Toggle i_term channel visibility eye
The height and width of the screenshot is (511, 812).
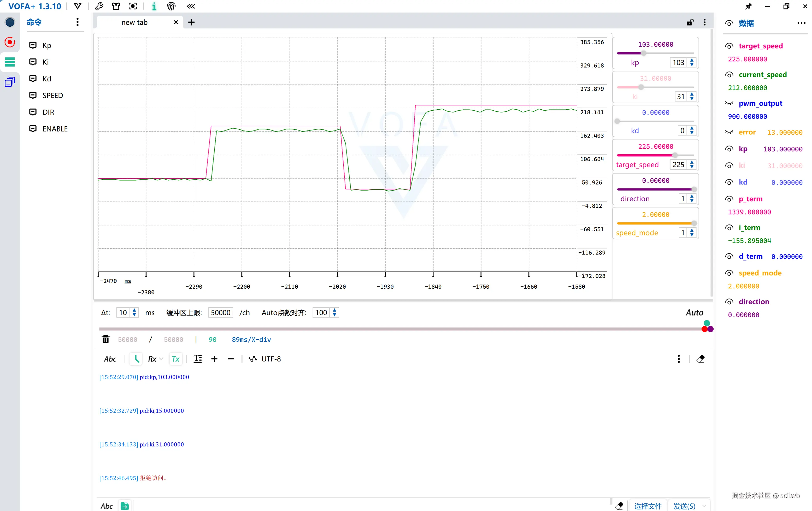pyautogui.click(x=729, y=228)
